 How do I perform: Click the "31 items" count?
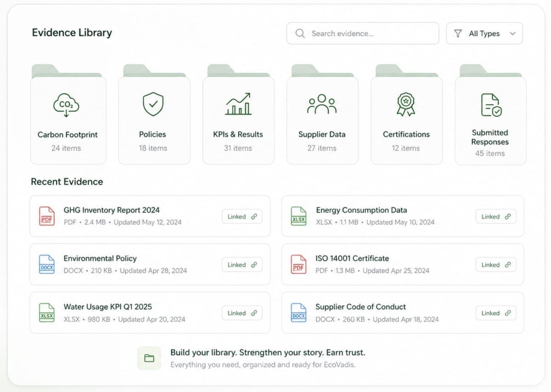point(238,148)
